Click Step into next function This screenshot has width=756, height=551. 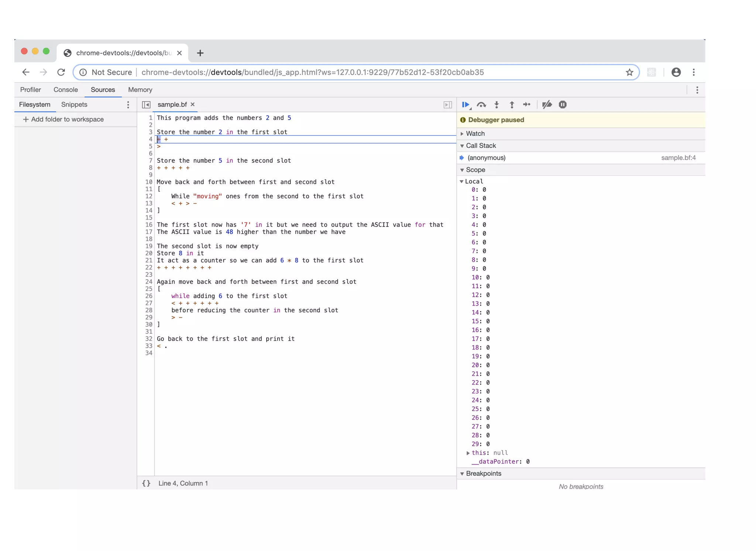pyautogui.click(x=497, y=105)
